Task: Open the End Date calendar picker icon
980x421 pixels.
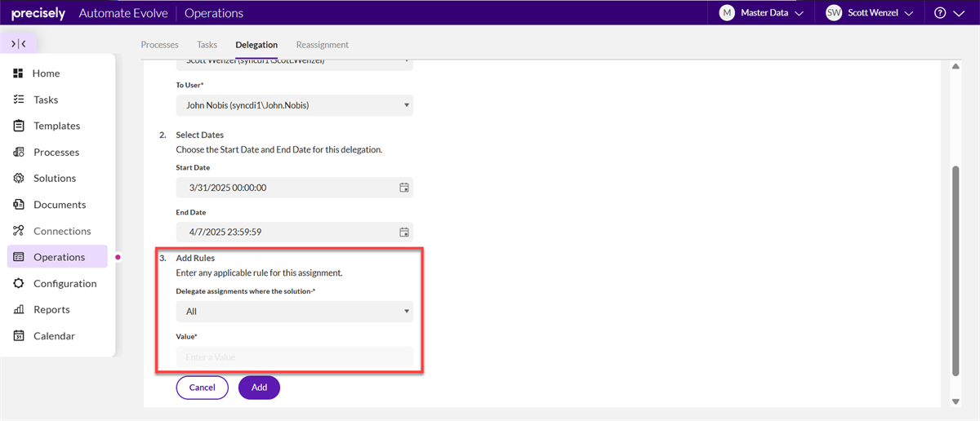Action: (x=403, y=232)
